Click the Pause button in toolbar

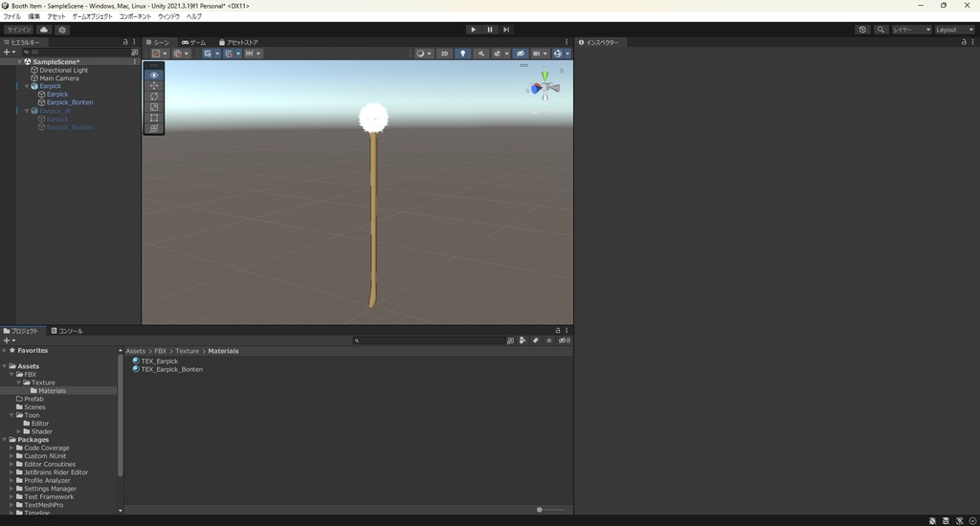coord(490,30)
